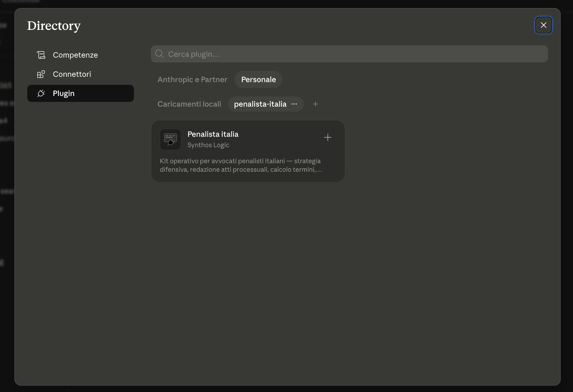Select the Plugin sidebar item
The image size is (573, 392).
(x=80, y=93)
